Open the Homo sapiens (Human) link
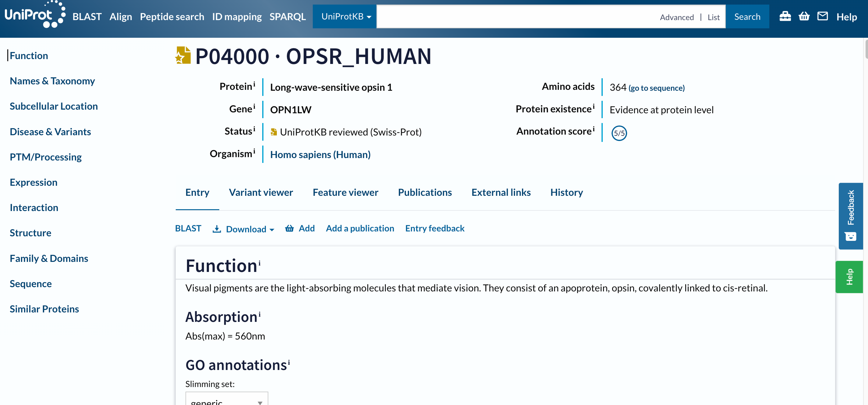The image size is (868, 405). click(x=320, y=155)
